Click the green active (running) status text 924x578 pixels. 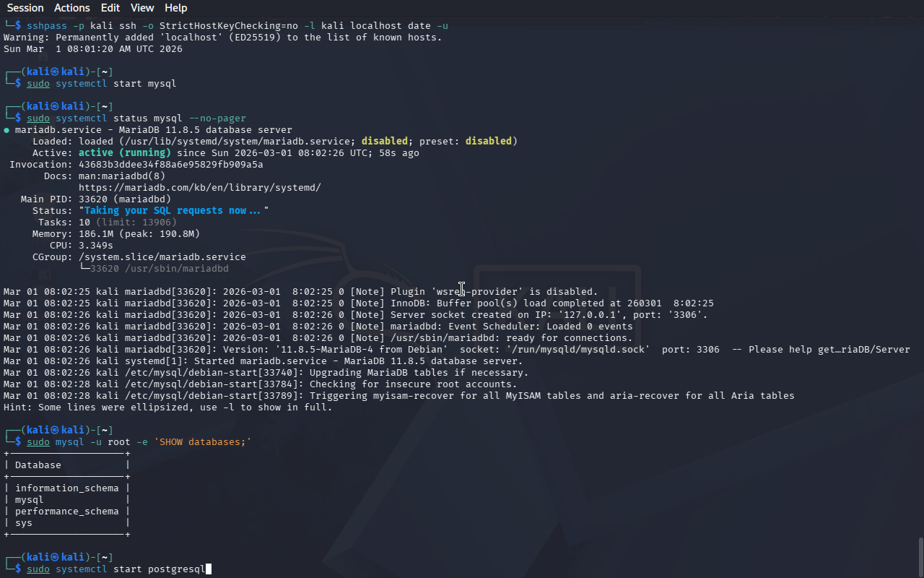tap(124, 153)
